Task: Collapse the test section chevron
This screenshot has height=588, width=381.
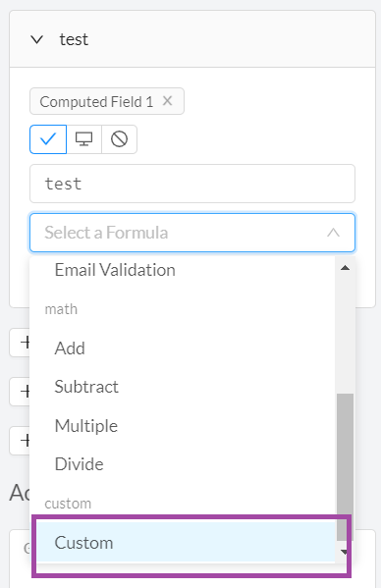Action: pyautogui.click(x=36, y=39)
